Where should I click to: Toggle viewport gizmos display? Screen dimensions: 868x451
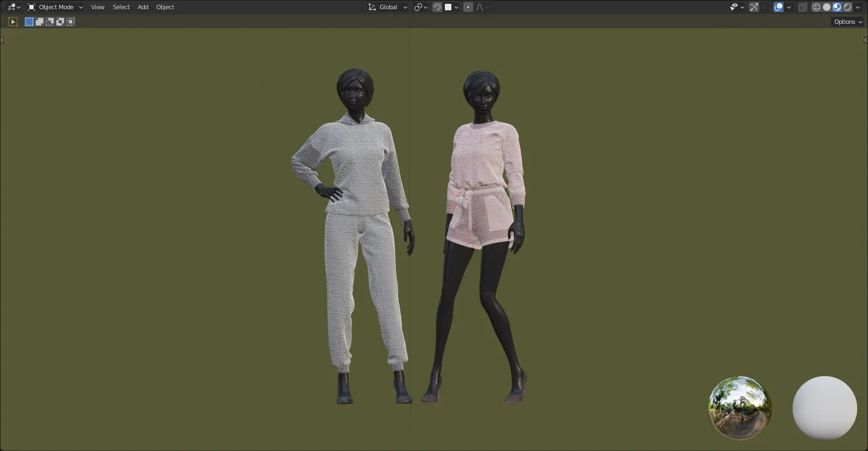point(754,7)
